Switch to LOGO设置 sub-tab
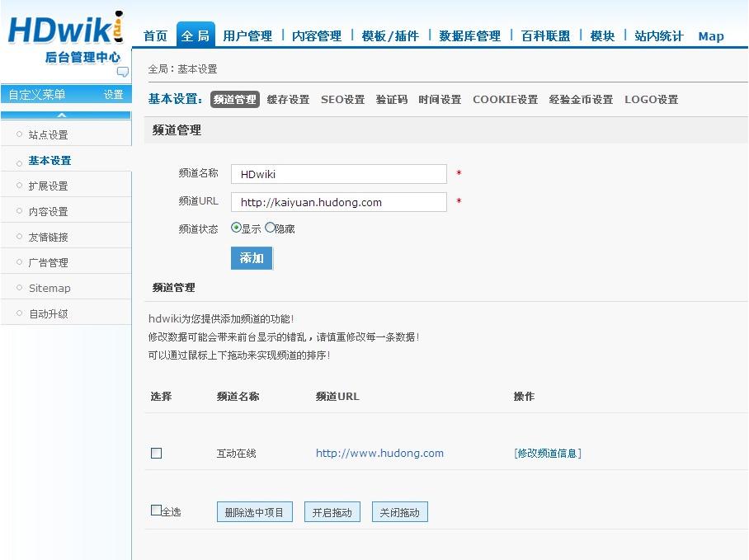749x560 pixels. tap(652, 99)
